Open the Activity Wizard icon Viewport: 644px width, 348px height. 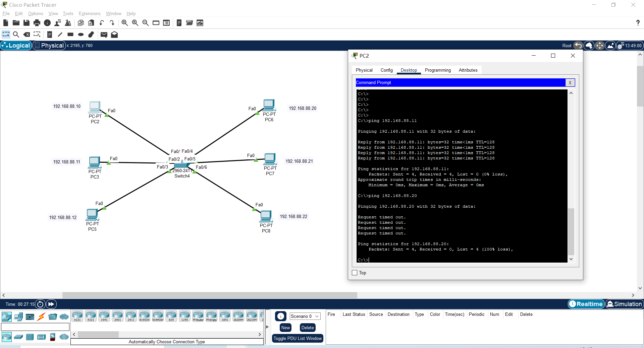coord(58,23)
